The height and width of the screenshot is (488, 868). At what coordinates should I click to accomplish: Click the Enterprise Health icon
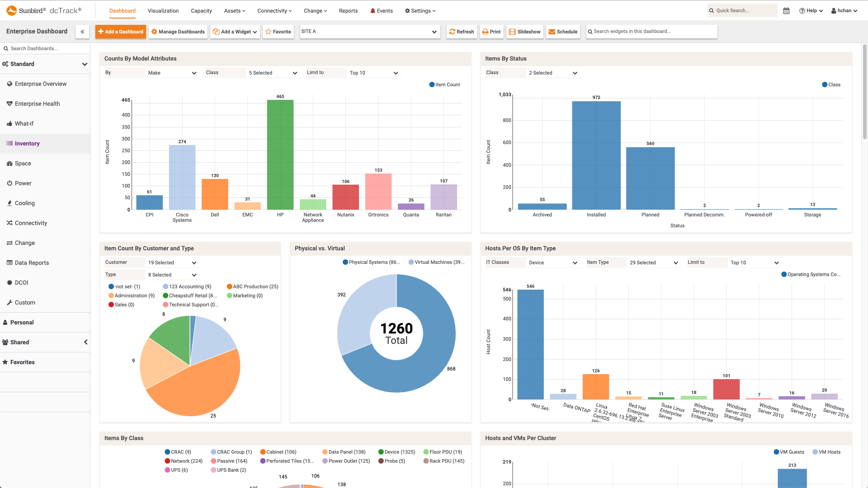(9, 103)
